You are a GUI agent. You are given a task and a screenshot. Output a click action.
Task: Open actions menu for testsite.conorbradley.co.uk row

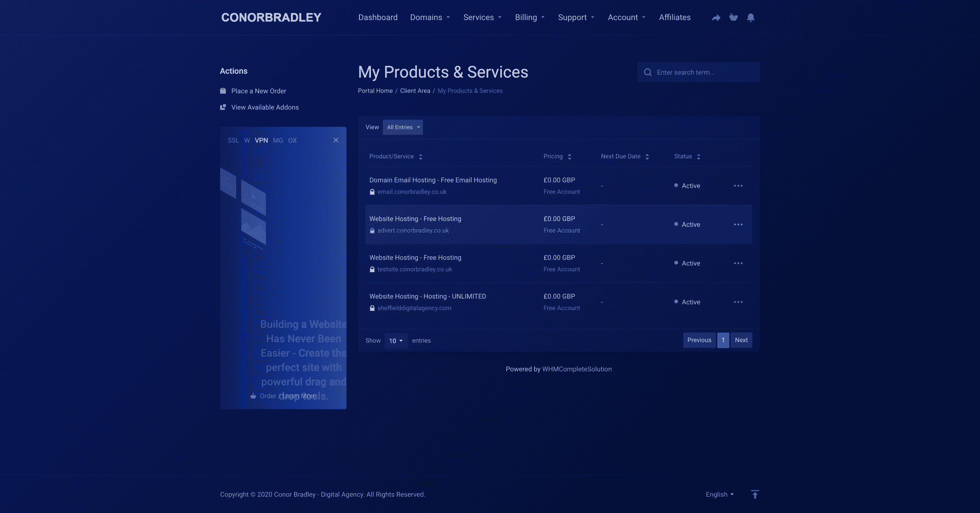pos(738,263)
